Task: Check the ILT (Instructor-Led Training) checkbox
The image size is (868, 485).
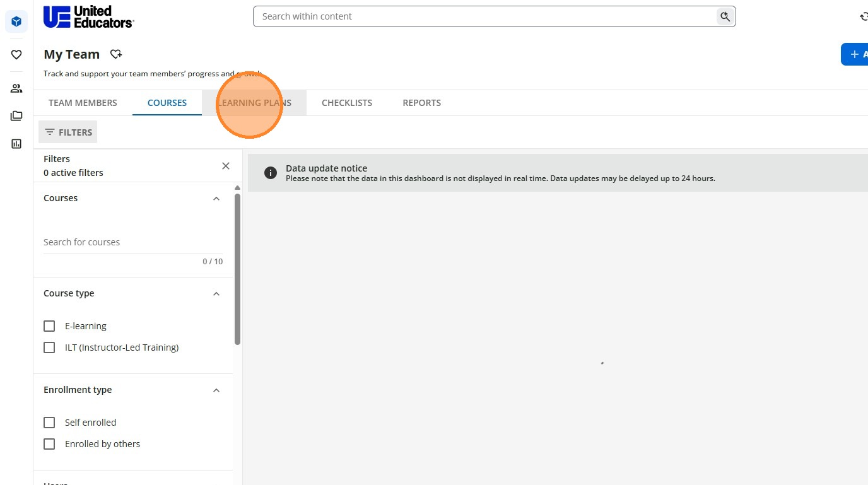Action: click(49, 348)
